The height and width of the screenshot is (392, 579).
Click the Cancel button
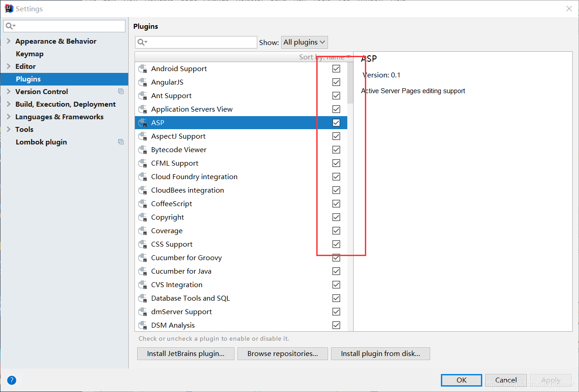click(x=506, y=380)
